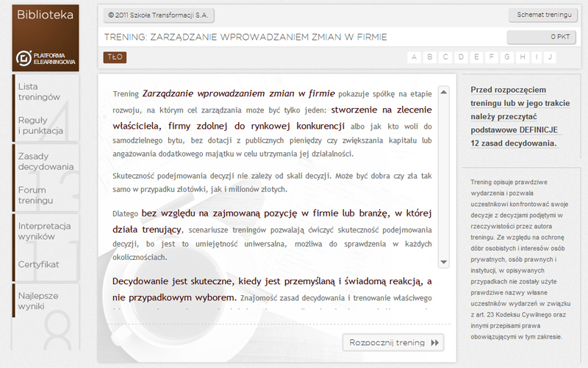The image size is (588, 368).
Task: Click the Platforma Elearningowa logo icon
Action: pos(24,59)
